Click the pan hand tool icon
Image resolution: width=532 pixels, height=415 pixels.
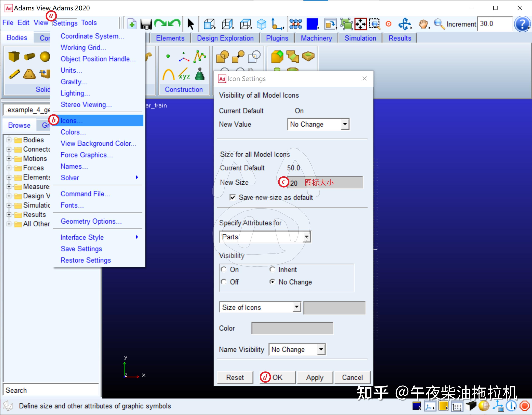(x=424, y=24)
